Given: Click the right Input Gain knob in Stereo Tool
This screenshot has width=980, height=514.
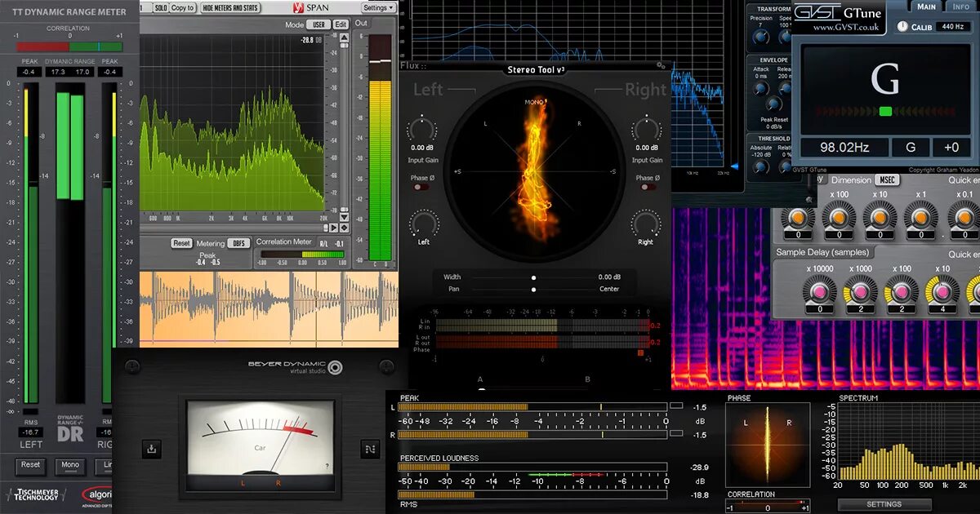Looking at the screenshot, I should 645,129.
